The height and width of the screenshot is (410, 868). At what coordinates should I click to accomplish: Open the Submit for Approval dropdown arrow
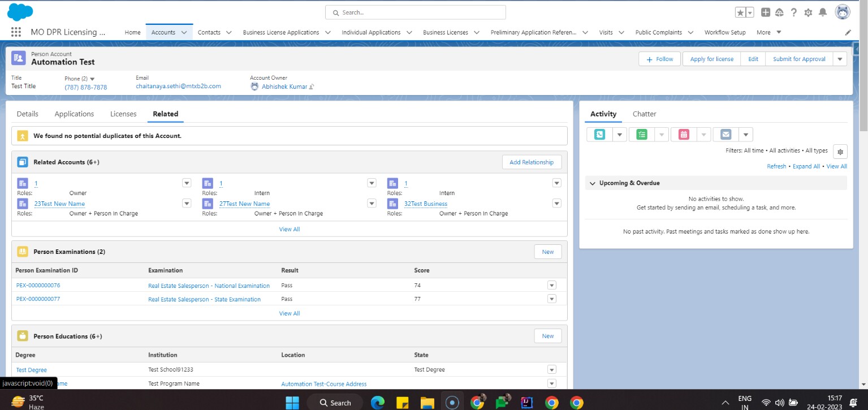coord(840,58)
